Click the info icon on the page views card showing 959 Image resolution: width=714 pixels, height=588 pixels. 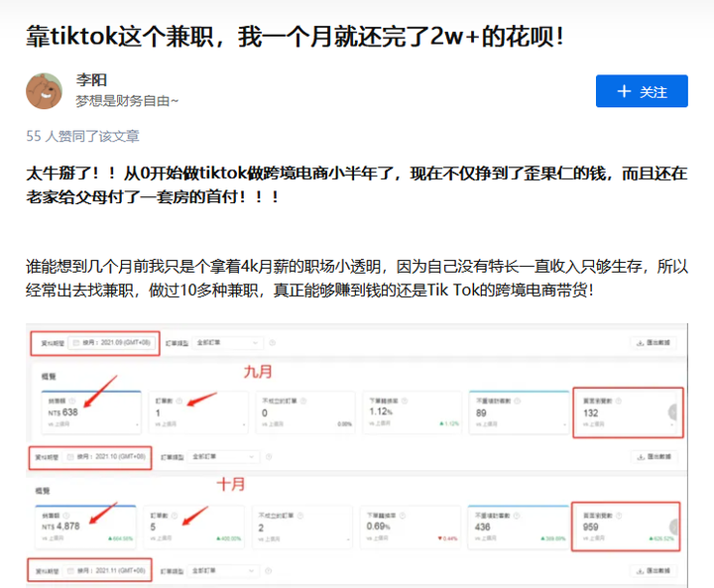(619, 516)
